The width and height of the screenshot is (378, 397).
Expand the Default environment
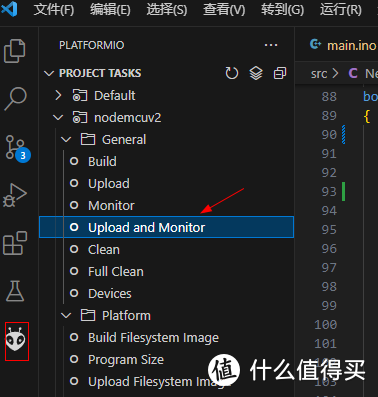[58, 95]
